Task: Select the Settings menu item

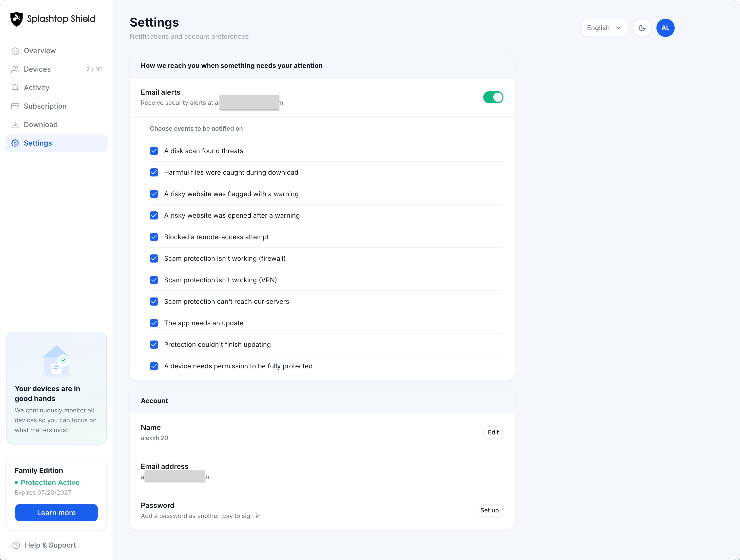Action: pyautogui.click(x=56, y=143)
